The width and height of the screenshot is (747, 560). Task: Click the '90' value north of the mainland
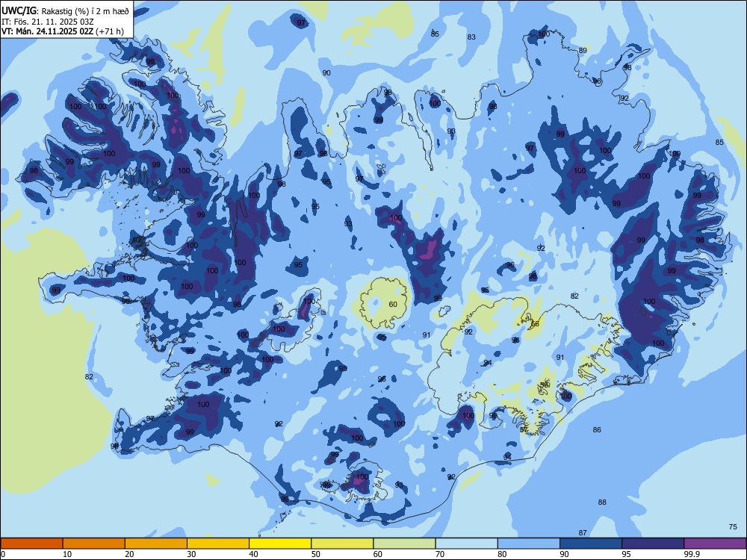326,73
